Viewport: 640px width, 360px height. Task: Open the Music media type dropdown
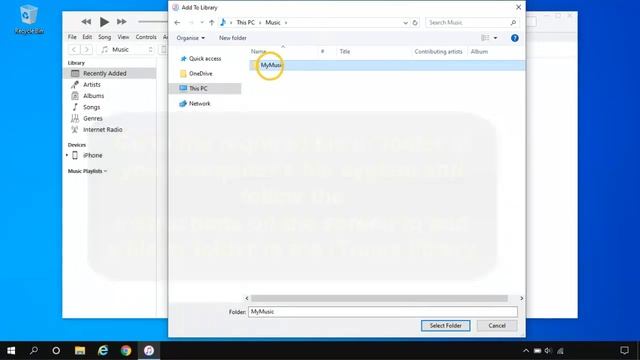[127, 49]
